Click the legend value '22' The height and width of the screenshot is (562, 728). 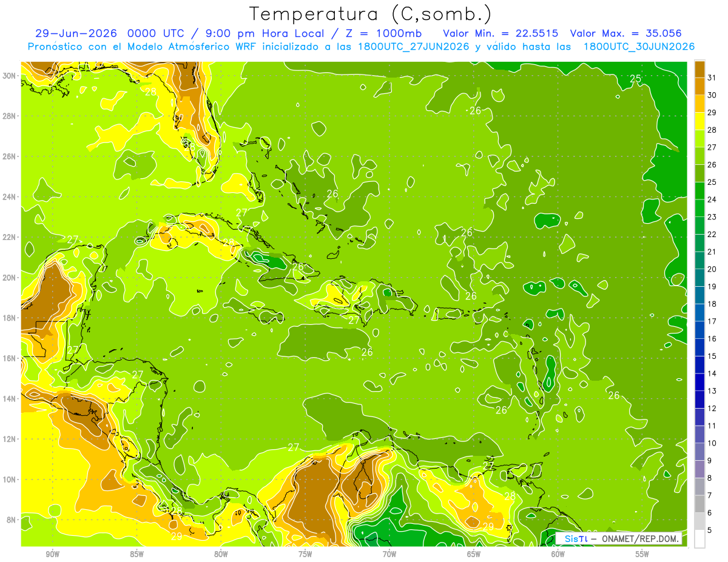(x=712, y=234)
